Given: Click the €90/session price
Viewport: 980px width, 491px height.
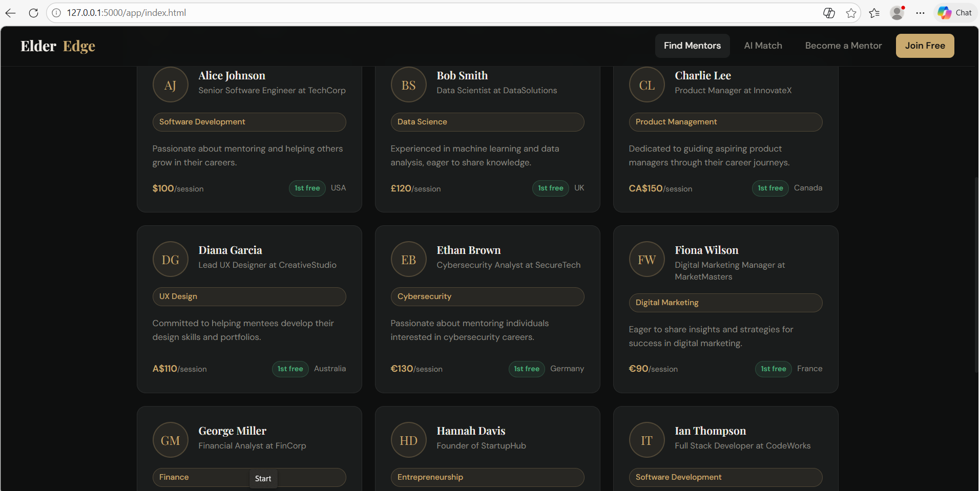Looking at the screenshot, I should coord(653,369).
